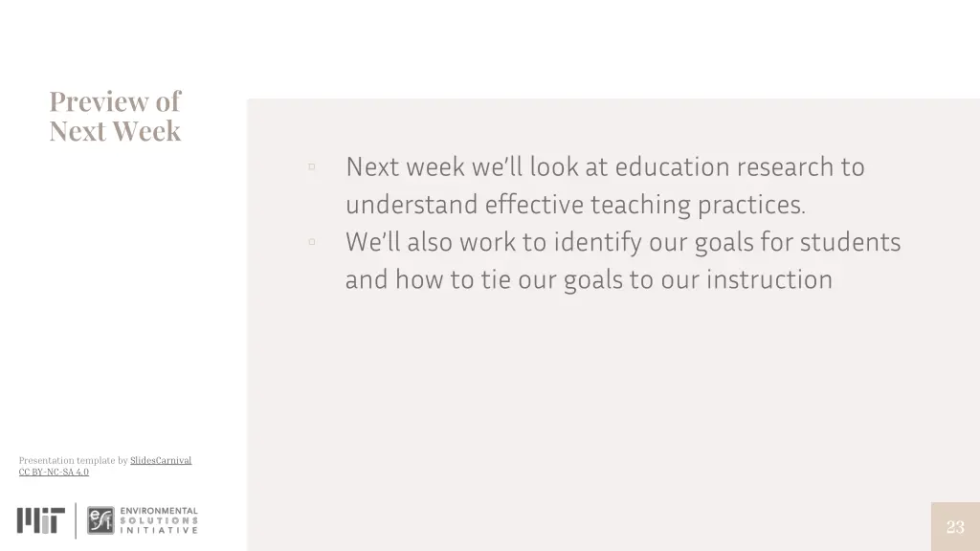Click the ESI square emblem icon

(x=100, y=520)
